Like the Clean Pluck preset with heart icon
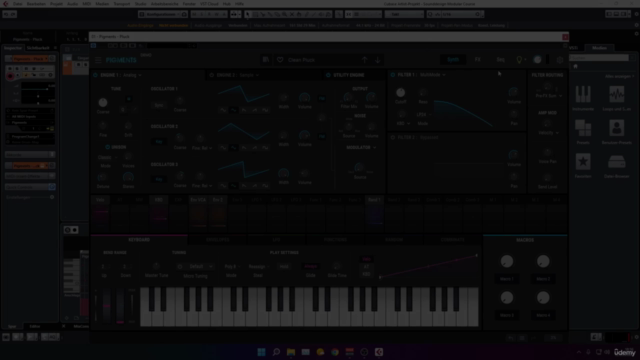Image resolution: width=640 pixels, height=360 pixels. 280,60
